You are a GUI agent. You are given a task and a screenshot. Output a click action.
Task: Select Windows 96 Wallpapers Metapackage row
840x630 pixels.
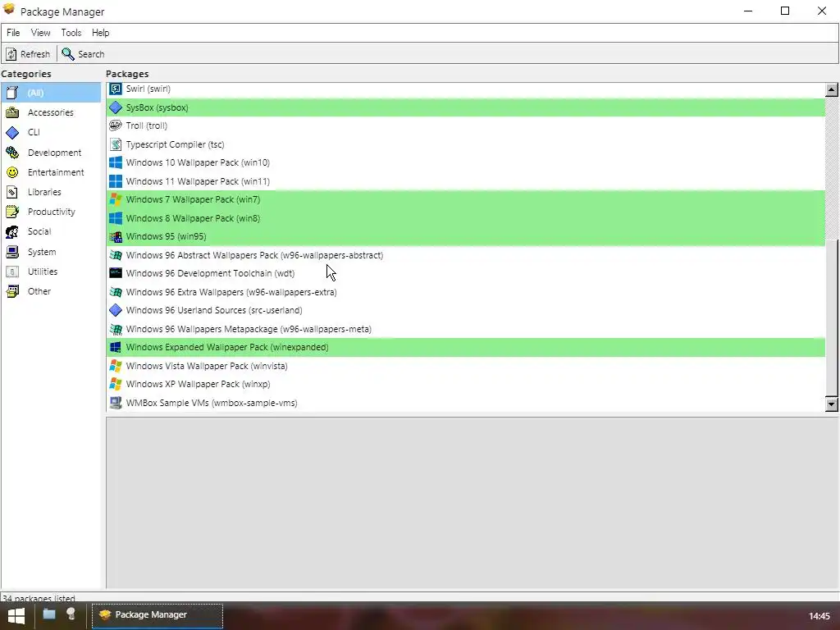[466, 330]
